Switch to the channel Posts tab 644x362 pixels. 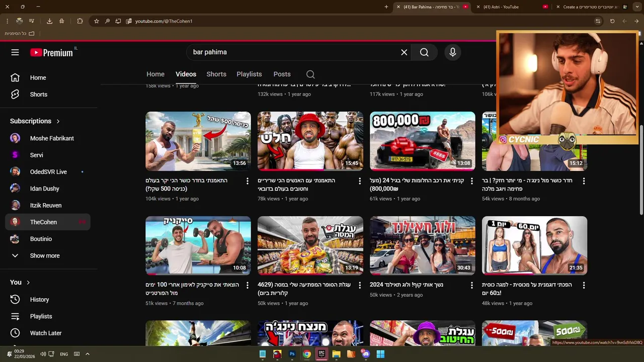(x=282, y=74)
